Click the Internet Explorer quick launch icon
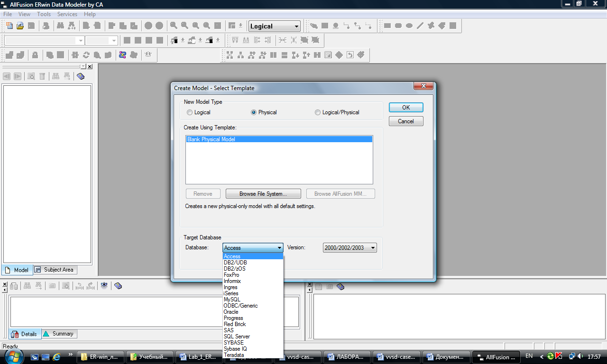 coord(56,356)
